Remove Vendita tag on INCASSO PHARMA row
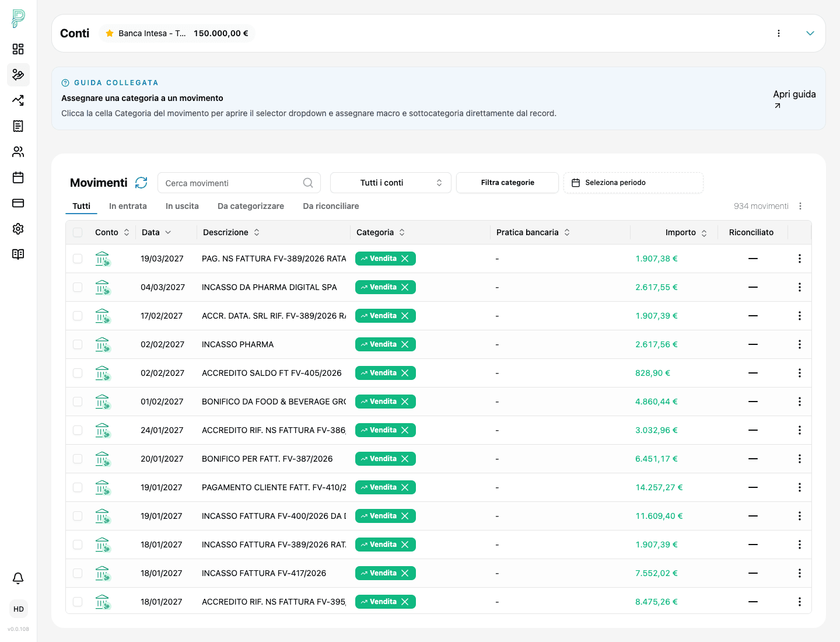The image size is (840, 642). (x=405, y=344)
